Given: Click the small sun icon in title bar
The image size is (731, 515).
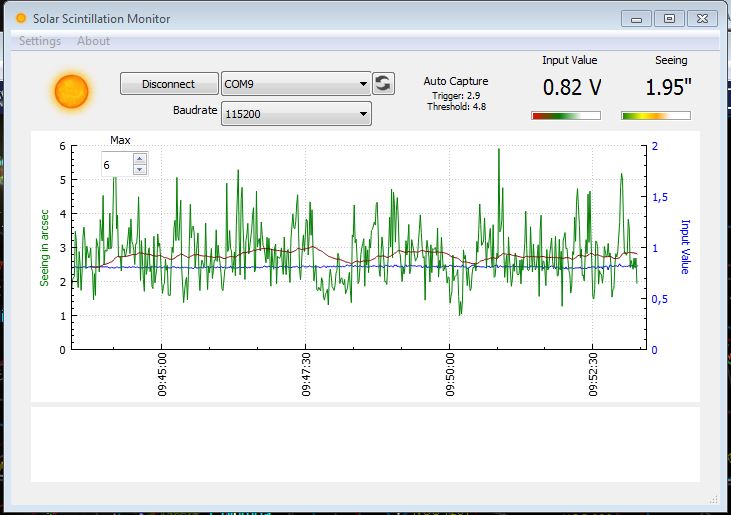Looking at the screenshot, I should tap(21, 18).
